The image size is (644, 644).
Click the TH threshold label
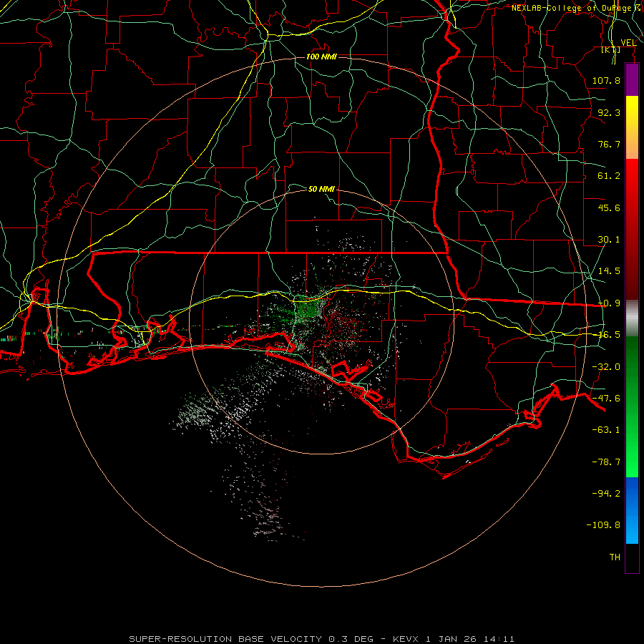[x=615, y=557]
